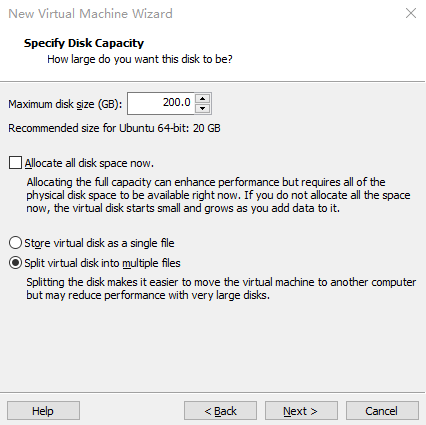This screenshot has width=426, height=425.
Task: Close the New Virtual Machine Wizard
Action: click(x=411, y=13)
